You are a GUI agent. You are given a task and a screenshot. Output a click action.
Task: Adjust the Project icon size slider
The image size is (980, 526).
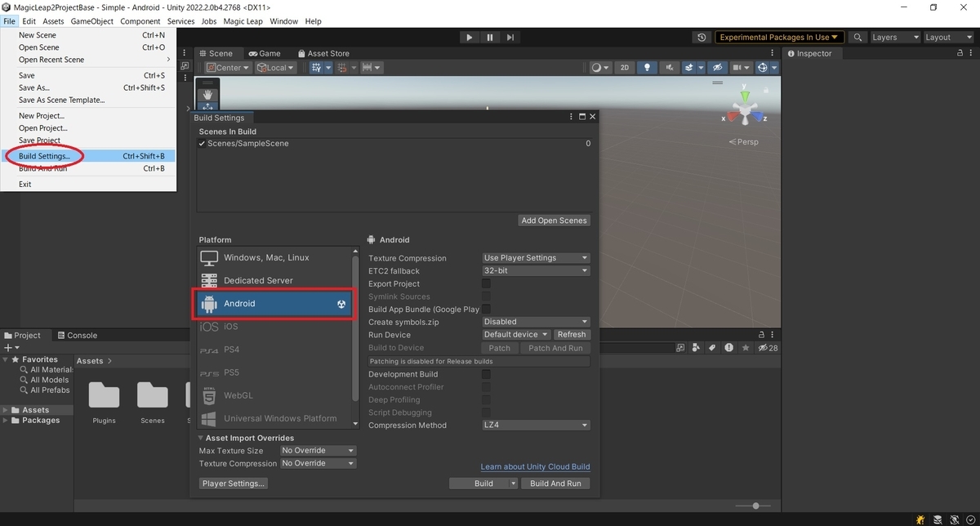point(756,506)
